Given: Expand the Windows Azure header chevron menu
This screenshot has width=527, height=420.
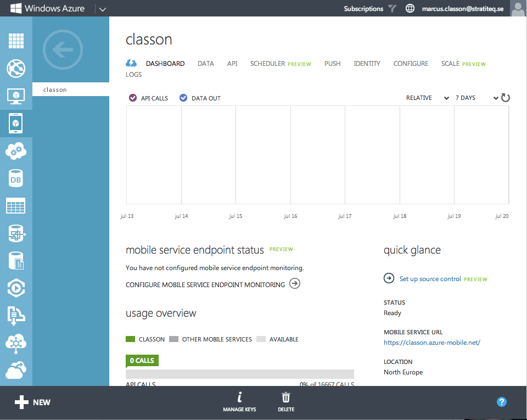Looking at the screenshot, I should pyautogui.click(x=103, y=9).
